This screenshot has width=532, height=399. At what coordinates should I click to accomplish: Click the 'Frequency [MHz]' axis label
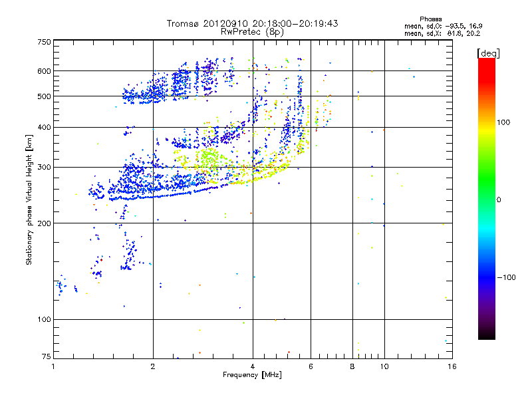[x=252, y=375]
